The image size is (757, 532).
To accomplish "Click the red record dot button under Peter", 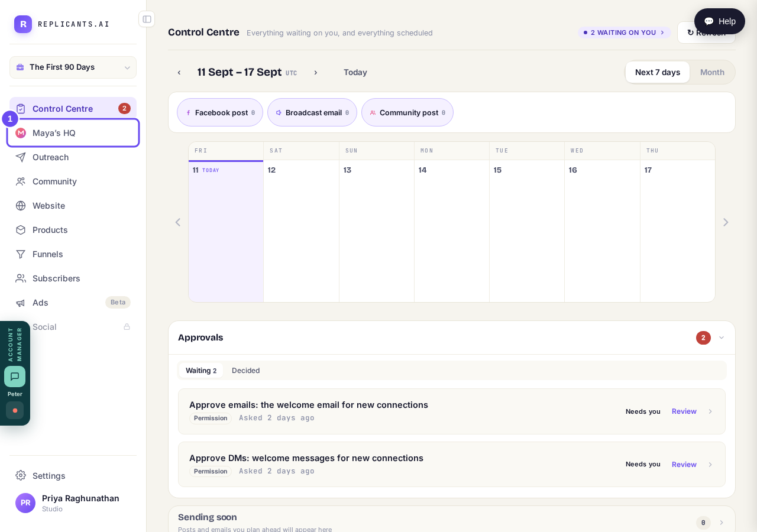I will pos(15,410).
